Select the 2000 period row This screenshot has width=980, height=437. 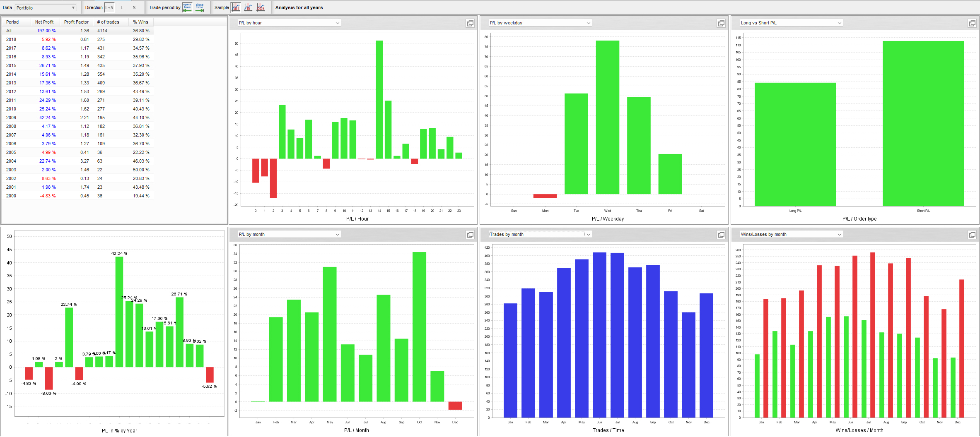[x=78, y=196]
